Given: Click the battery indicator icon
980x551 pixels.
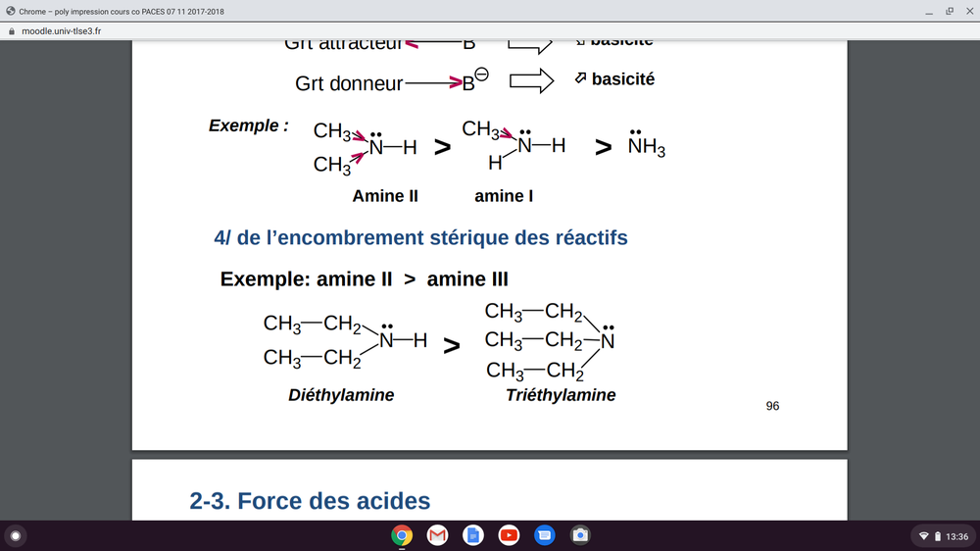Looking at the screenshot, I should [x=937, y=536].
